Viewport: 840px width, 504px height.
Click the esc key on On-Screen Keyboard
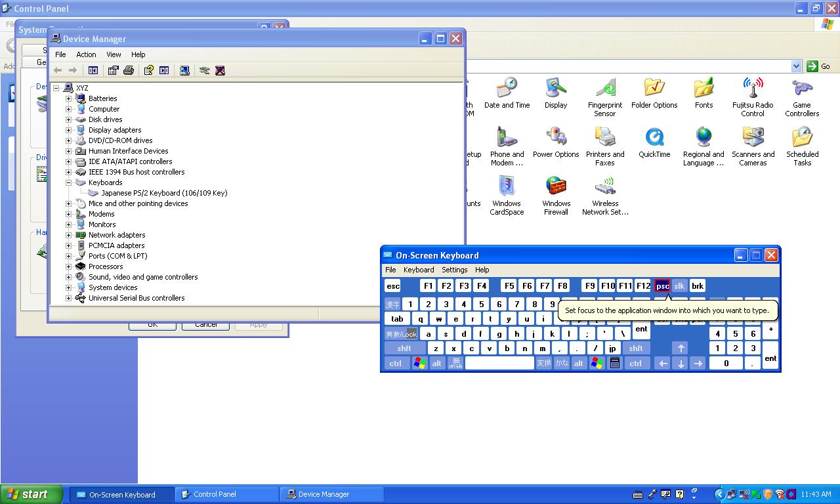[x=392, y=286]
